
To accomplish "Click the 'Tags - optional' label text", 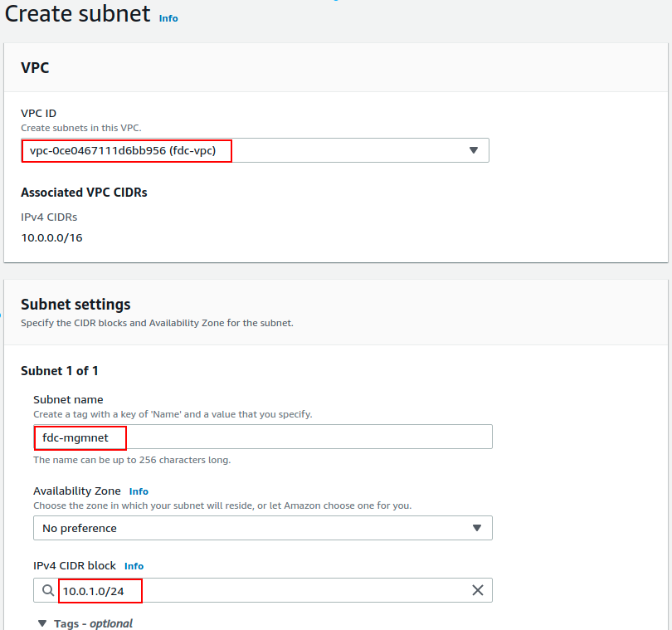I will [x=94, y=623].
